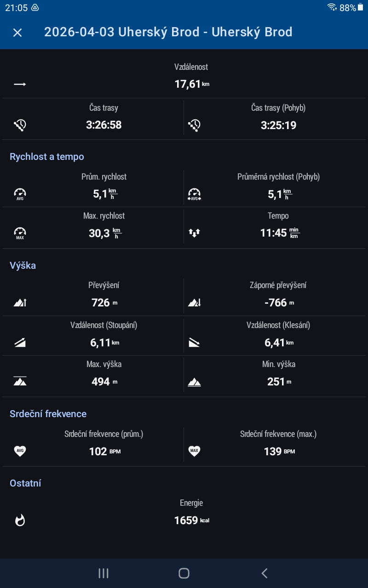Tap the energy flame icon

tap(20, 520)
